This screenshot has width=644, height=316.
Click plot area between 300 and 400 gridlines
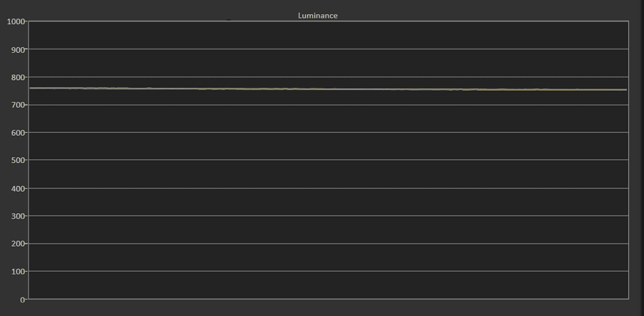(x=328, y=202)
